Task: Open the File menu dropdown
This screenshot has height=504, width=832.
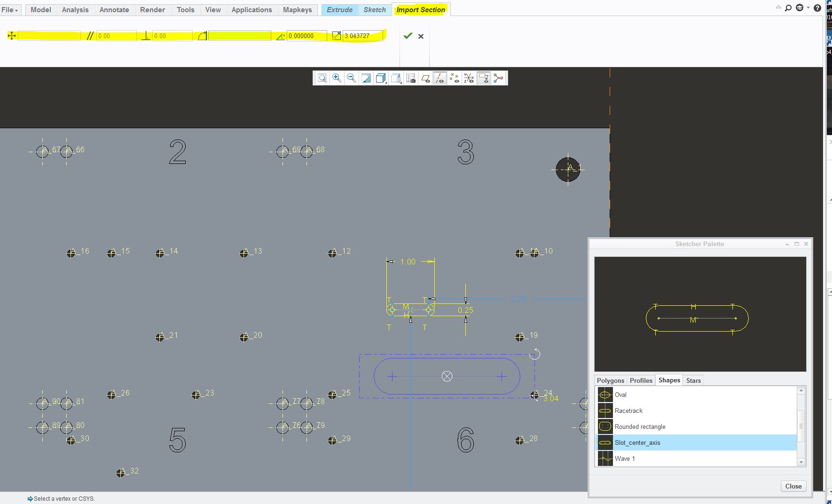Action: (x=9, y=9)
